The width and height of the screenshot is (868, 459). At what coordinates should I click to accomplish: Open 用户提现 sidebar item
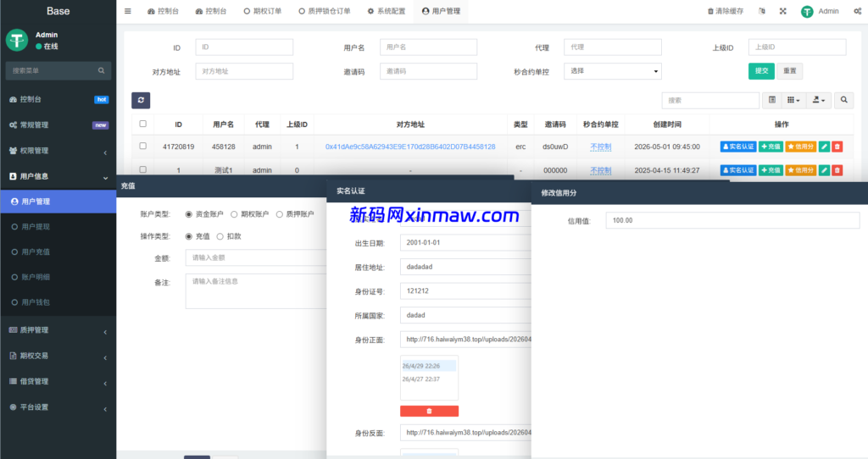[x=58, y=227]
